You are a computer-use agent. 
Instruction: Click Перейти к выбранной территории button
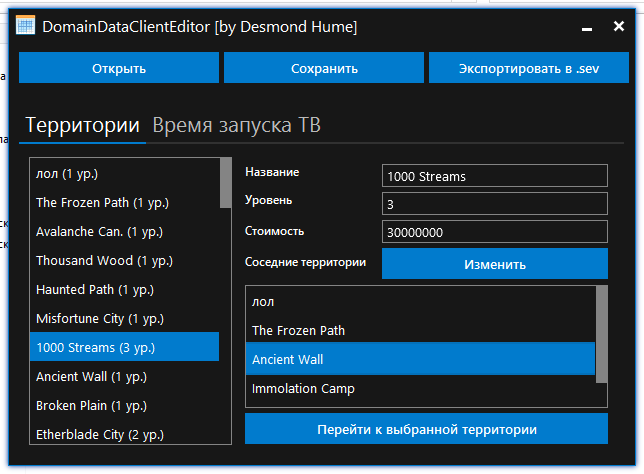click(x=426, y=429)
